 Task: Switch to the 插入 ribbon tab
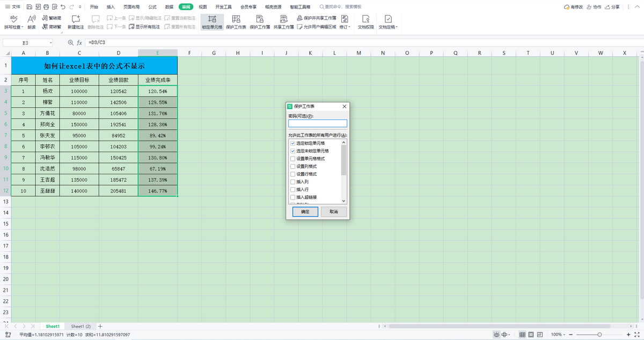coord(111,7)
